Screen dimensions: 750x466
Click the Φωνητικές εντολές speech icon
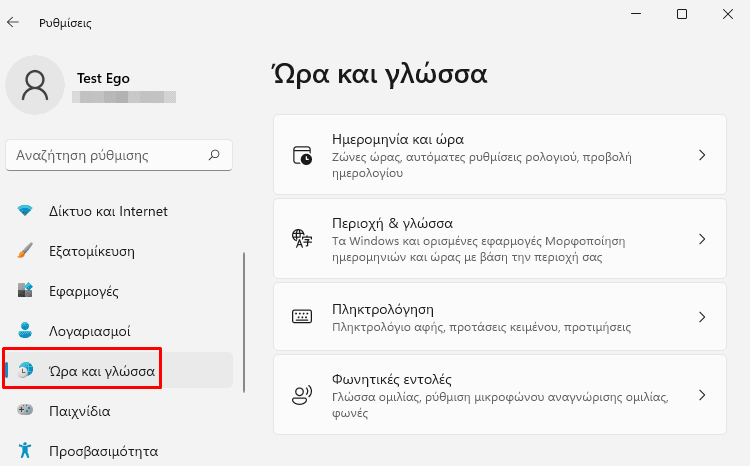click(x=302, y=395)
